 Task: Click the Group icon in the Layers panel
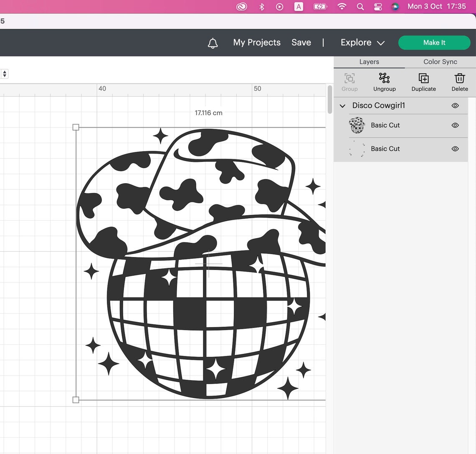(349, 81)
